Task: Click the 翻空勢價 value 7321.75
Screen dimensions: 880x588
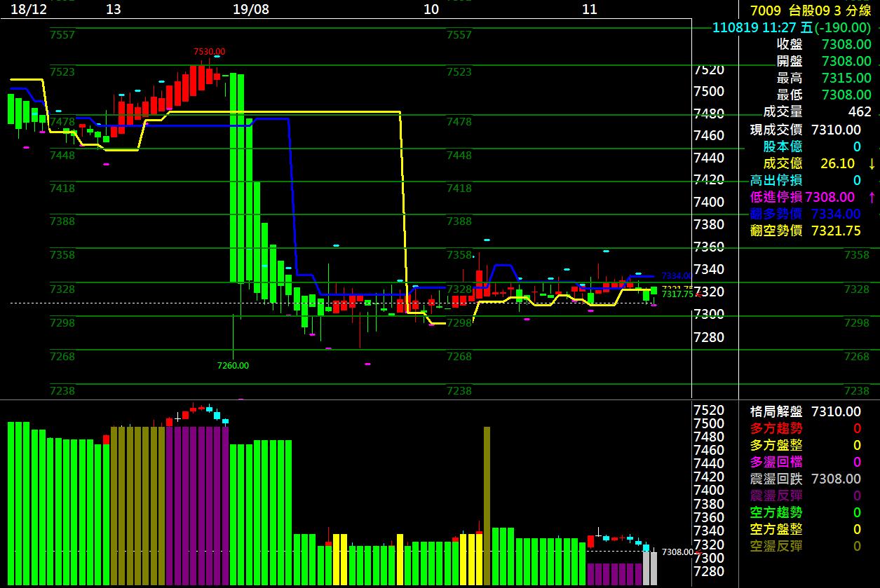Action: coord(836,231)
